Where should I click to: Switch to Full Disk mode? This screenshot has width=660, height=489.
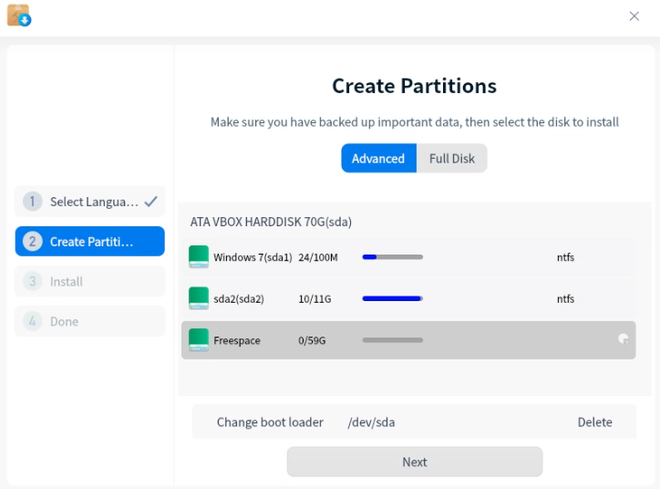point(452,158)
